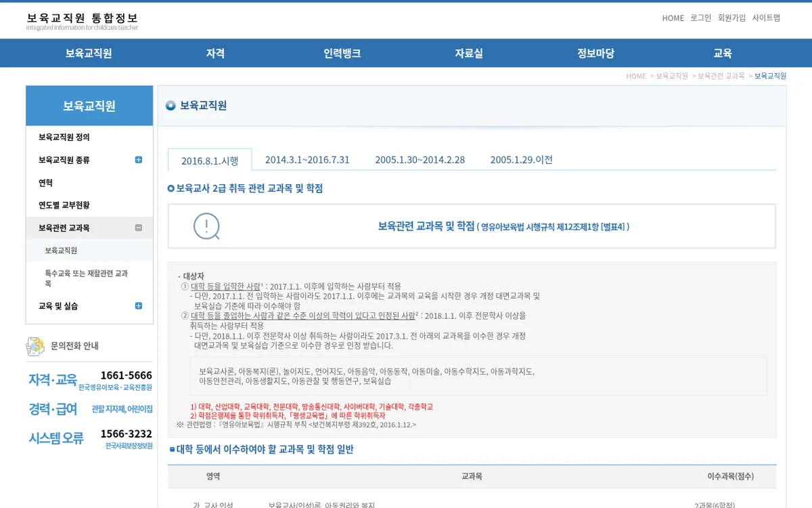The width and height of the screenshot is (812, 508).
Task: Open the 자료실 main navigation menu
Action: [x=469, y=54]
